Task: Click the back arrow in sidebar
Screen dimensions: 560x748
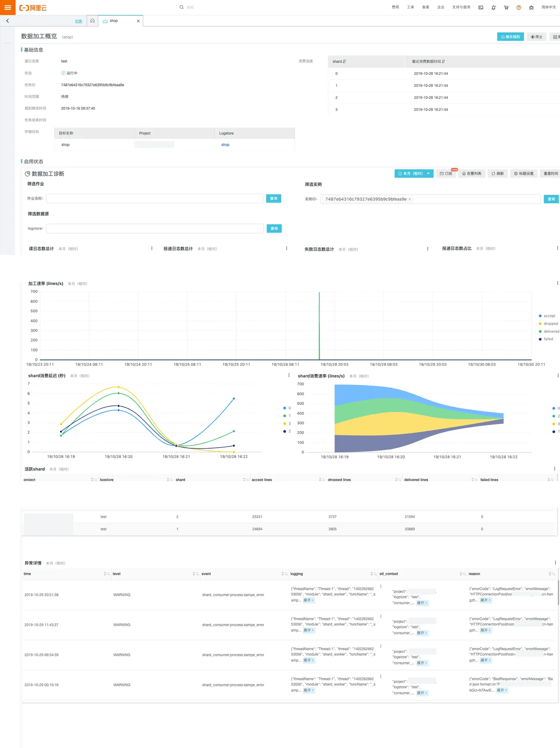Action: coord(8,21)
